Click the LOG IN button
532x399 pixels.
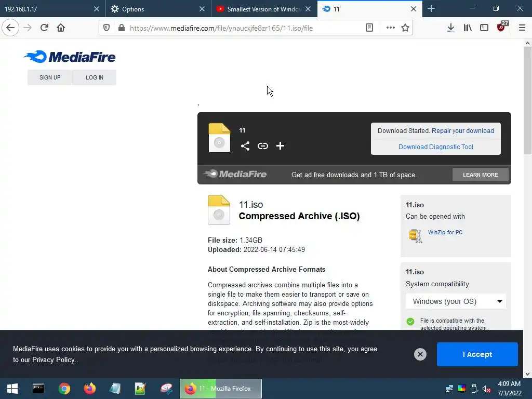(95, 77)
